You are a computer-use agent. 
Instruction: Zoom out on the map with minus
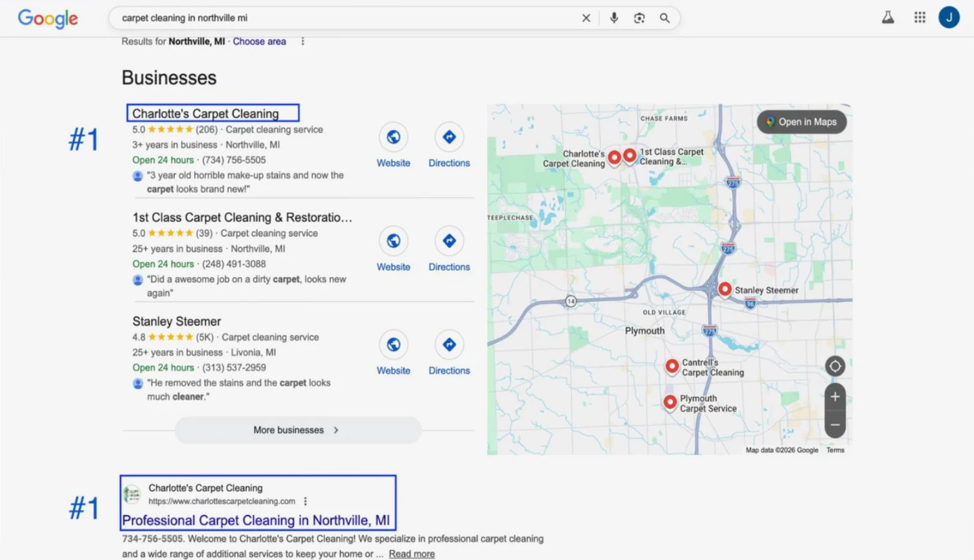(x=835, y=425)
